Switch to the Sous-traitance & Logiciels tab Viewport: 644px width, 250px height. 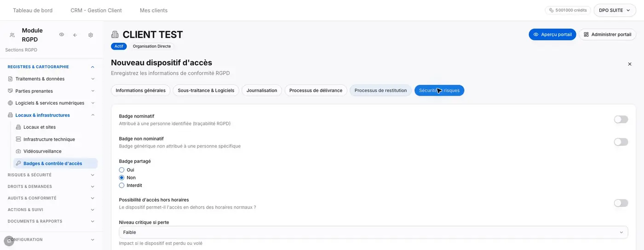pyautogui.click(x=206, y=91)
